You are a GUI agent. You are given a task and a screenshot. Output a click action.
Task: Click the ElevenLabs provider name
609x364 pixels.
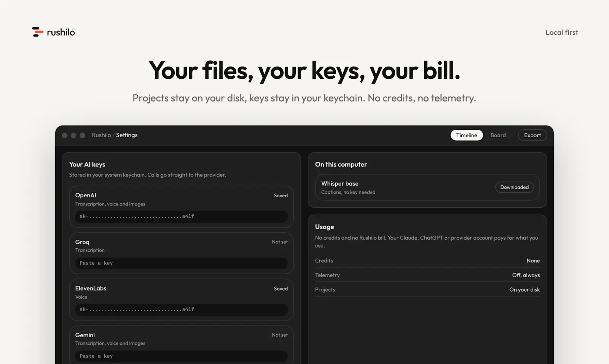tap(91, 288)
